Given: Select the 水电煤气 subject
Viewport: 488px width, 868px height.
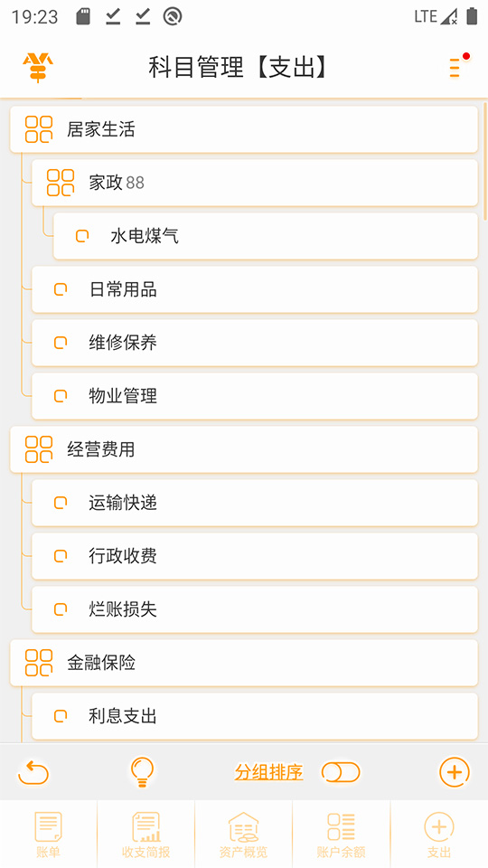Looking at the screenshot, I should [x=265, y=236].
